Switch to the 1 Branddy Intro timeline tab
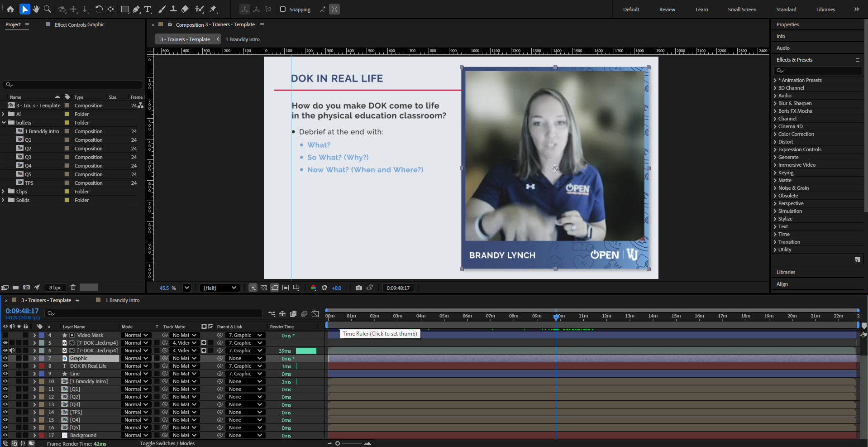Image resolution: width=868 pixels, height=447 pixels. (x=122, y=300)
